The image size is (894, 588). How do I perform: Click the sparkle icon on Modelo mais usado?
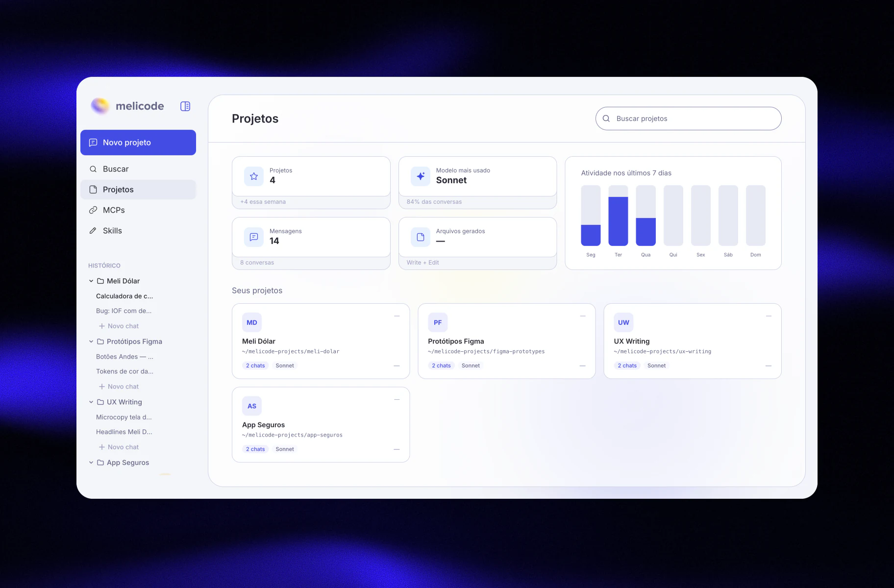[x=421, y=176]
